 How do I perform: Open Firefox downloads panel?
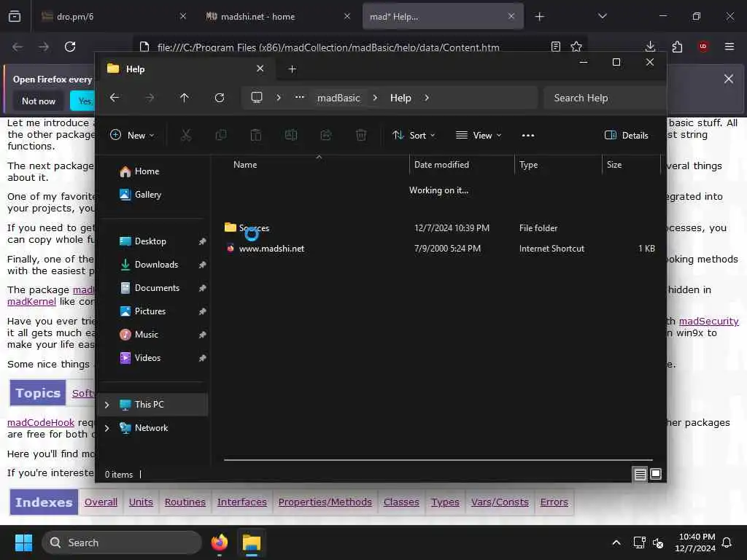pos(650,47)
